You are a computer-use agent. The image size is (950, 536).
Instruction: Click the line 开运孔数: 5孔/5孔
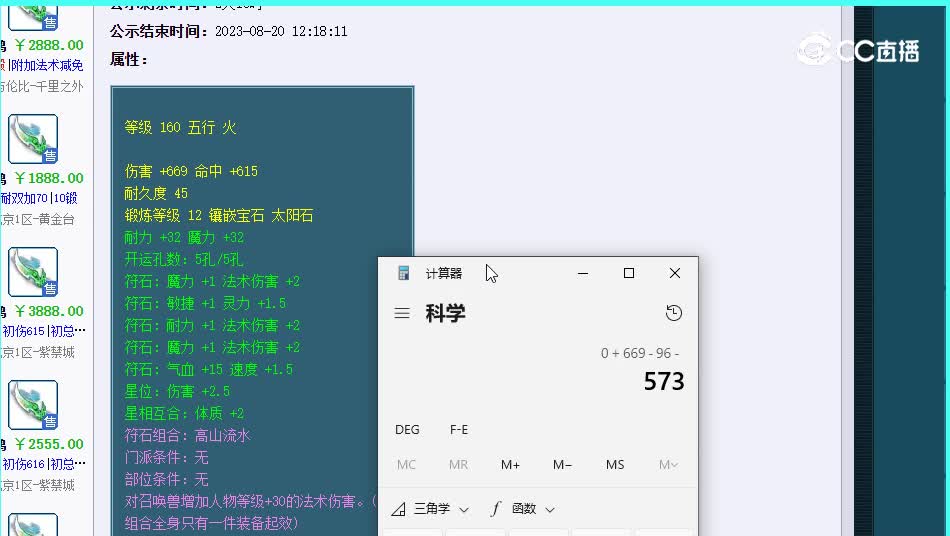(x=184, y=259)
